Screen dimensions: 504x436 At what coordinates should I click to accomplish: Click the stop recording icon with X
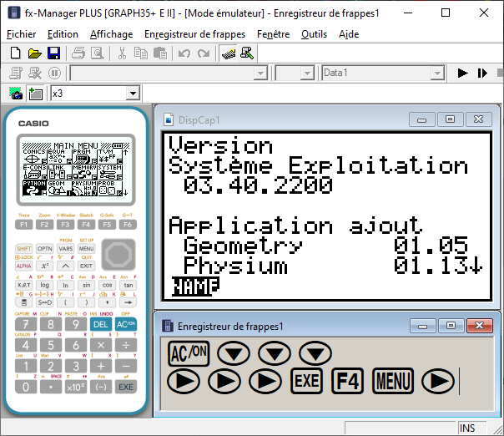pos(35,73)
